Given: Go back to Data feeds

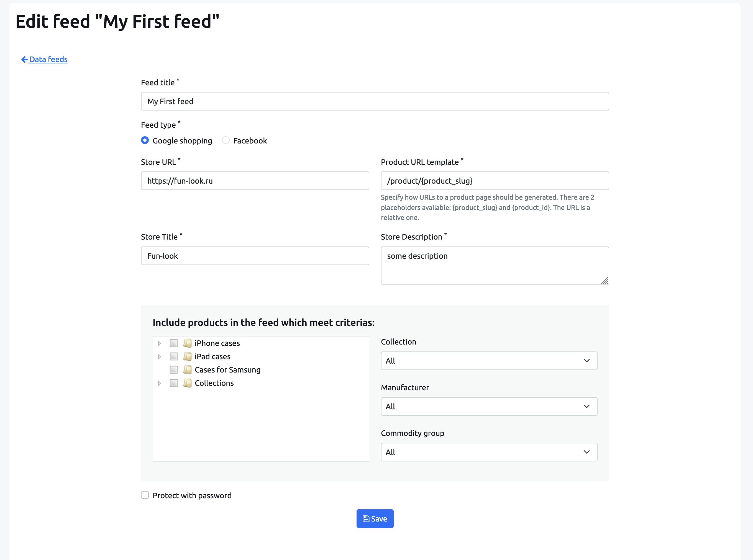Looking at the screenshot, I should 48,60.
